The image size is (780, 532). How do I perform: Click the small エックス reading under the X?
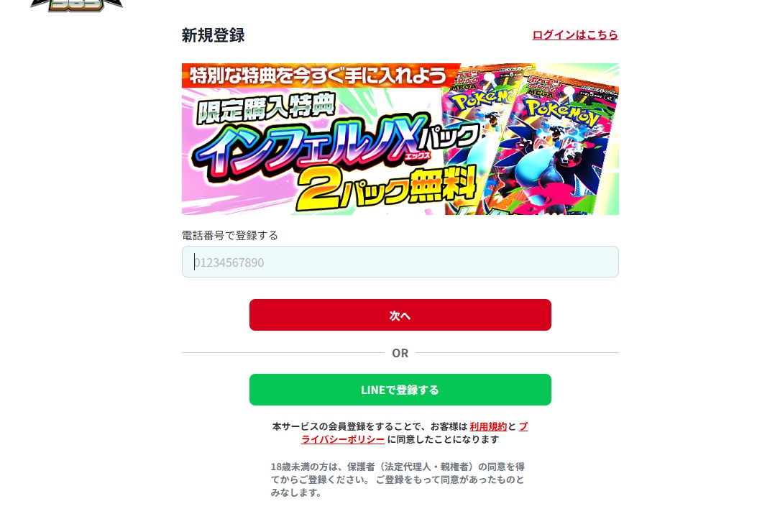418,156
